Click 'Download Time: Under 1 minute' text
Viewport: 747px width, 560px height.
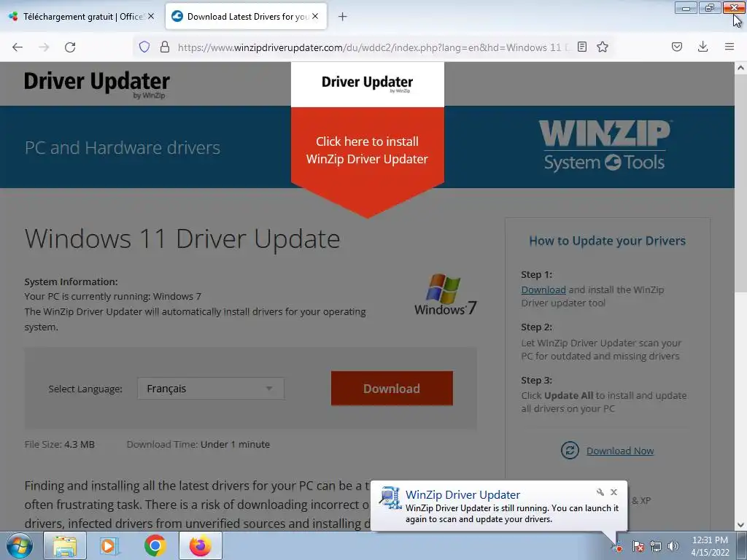(x=198, y=444)
